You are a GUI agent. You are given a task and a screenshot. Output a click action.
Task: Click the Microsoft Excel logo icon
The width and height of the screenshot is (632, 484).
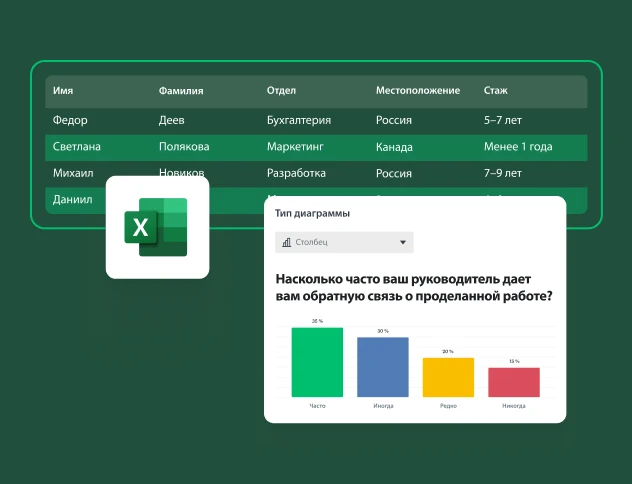pos(157,227)
